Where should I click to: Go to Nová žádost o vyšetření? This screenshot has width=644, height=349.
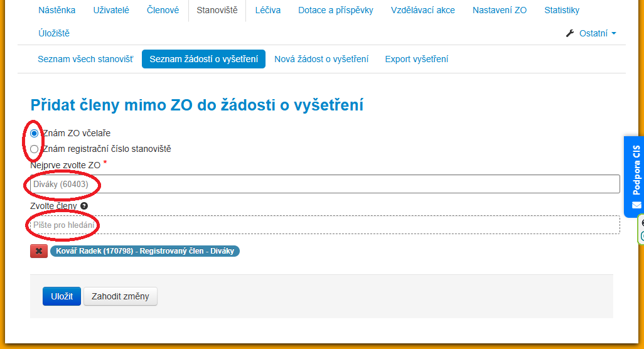click(321, 59)
